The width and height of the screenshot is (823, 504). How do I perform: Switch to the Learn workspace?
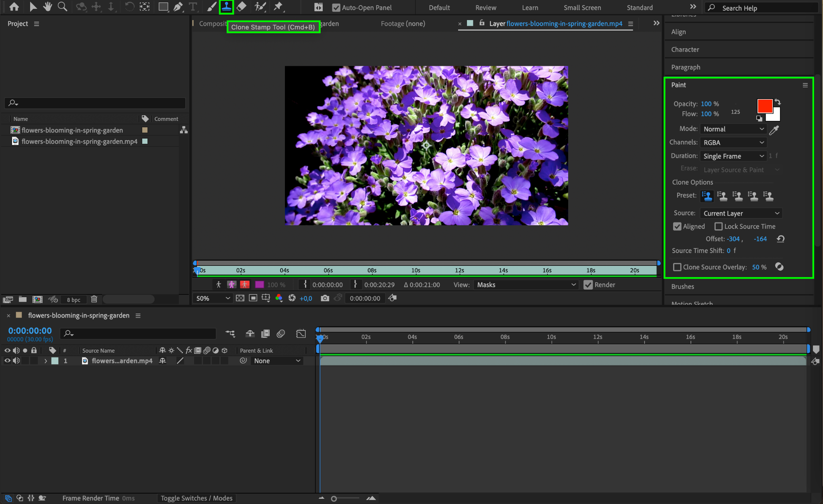click(530, 8)
